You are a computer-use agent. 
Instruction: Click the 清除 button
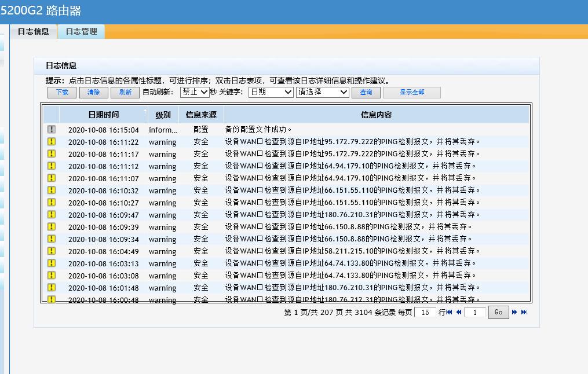94,92
